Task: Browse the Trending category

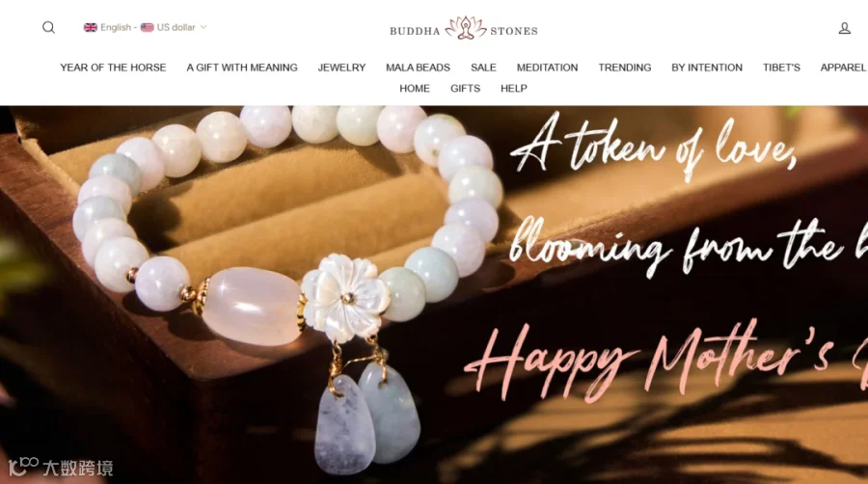Action: tap(624, 67)
